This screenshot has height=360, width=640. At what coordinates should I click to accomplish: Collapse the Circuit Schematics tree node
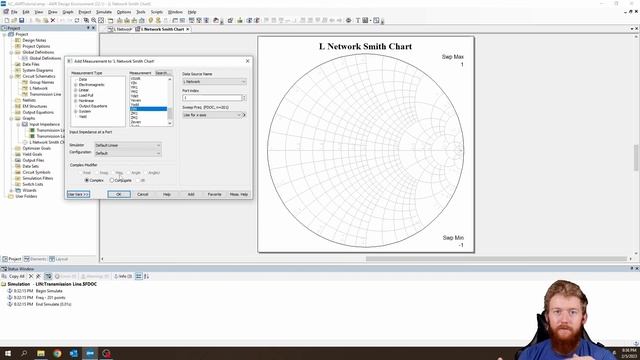(11, 76)
